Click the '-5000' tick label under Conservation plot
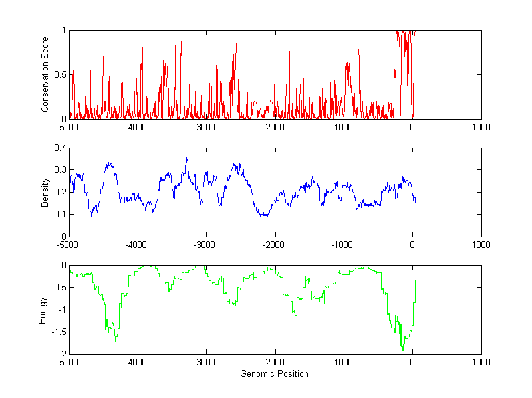 69,128
